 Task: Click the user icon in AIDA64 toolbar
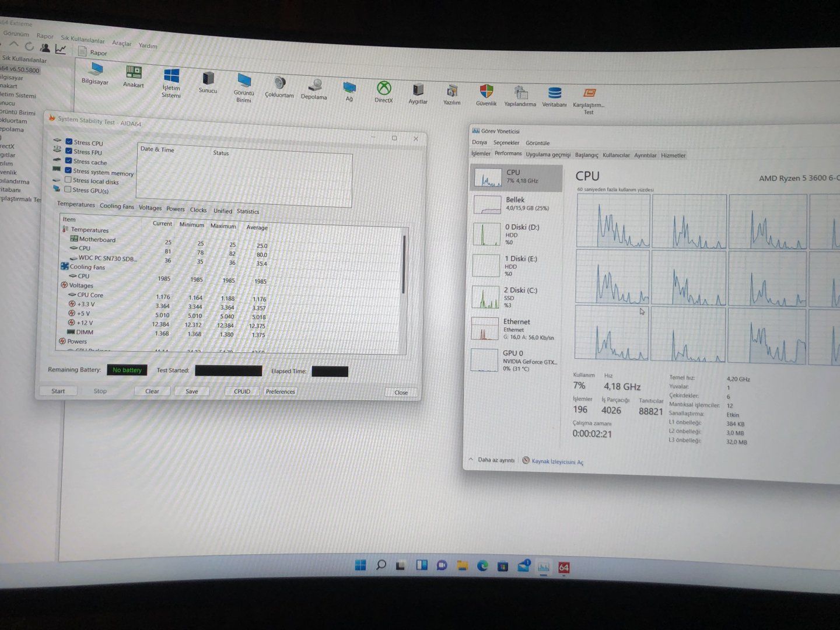point(45,48)
